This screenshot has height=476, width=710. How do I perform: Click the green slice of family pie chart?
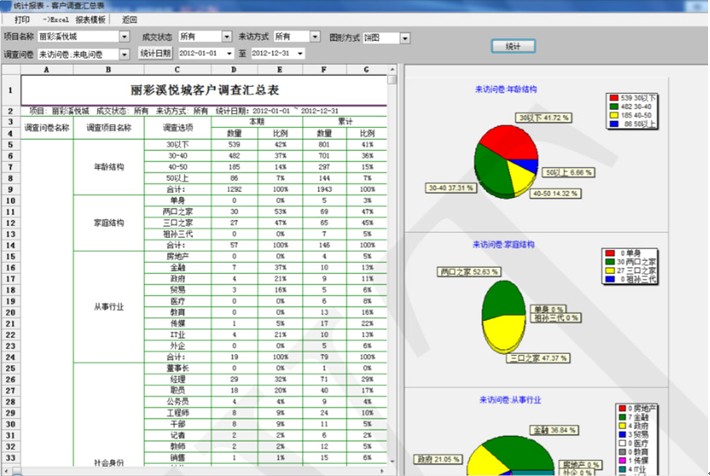coord(503,299)
